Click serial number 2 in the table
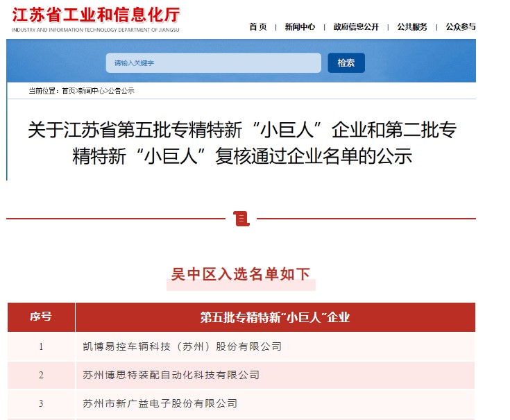 41,376
